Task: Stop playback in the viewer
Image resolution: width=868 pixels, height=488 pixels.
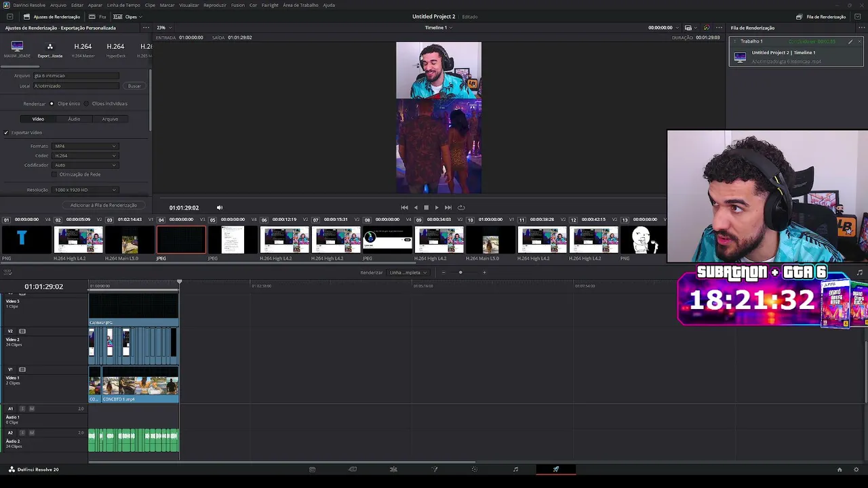Action: coord(426,207)
